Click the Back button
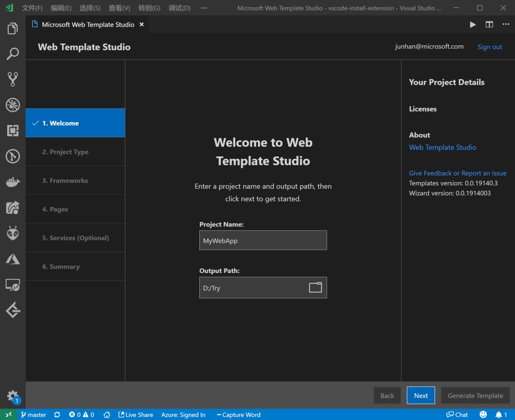Screen dimensions: 515x420 click(387, 396)
